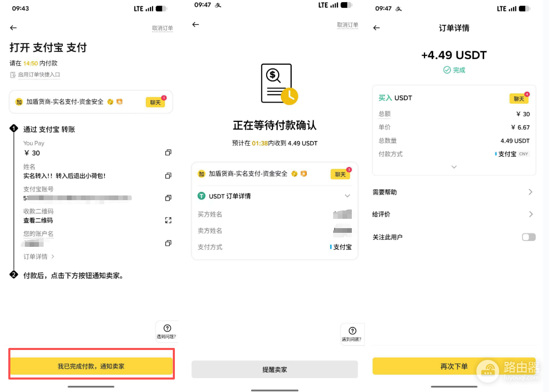Open chat with merchant on payment screen
549x392 pixels.
click(156, 102)
